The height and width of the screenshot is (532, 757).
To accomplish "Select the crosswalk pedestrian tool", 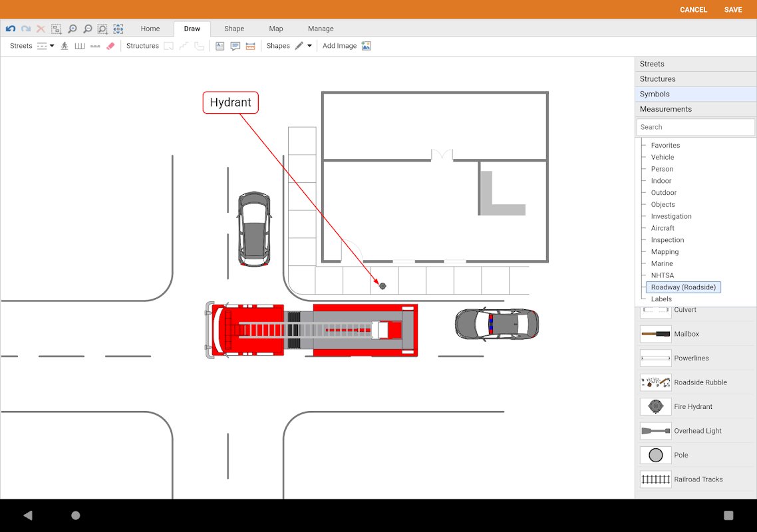I will (x=65, y=46).
